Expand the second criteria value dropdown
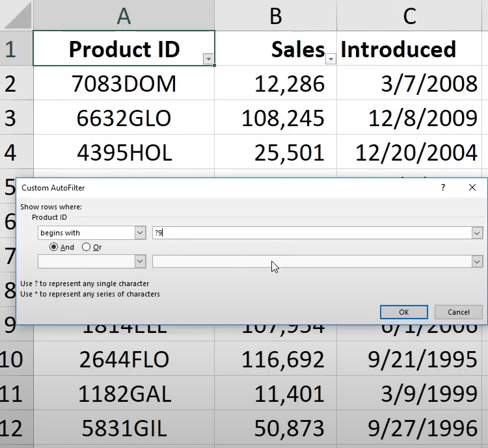Screen dimensions: 488x448 478,261
